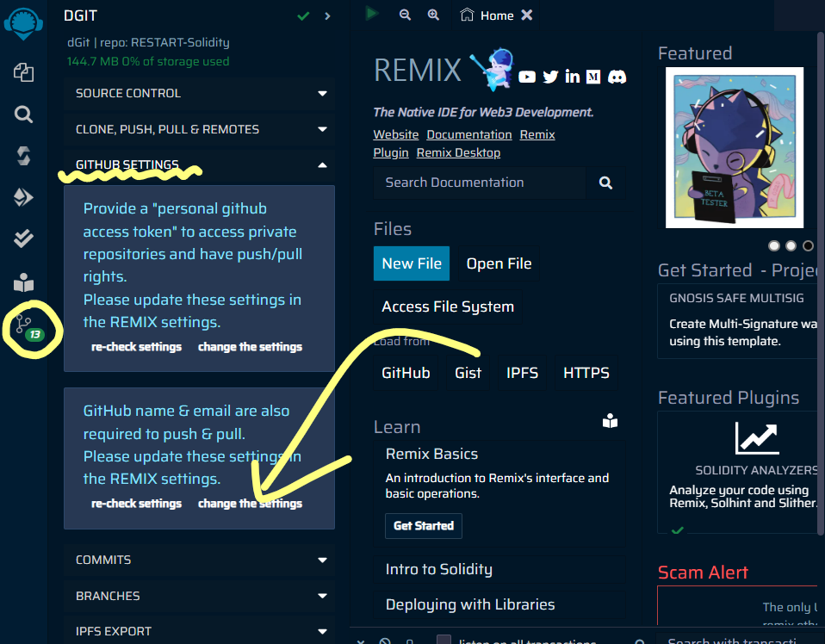Viewport: 825px width, 644px height.
Task: Click the Open File button
Action: pyautogui.click(x=499, y=263)
